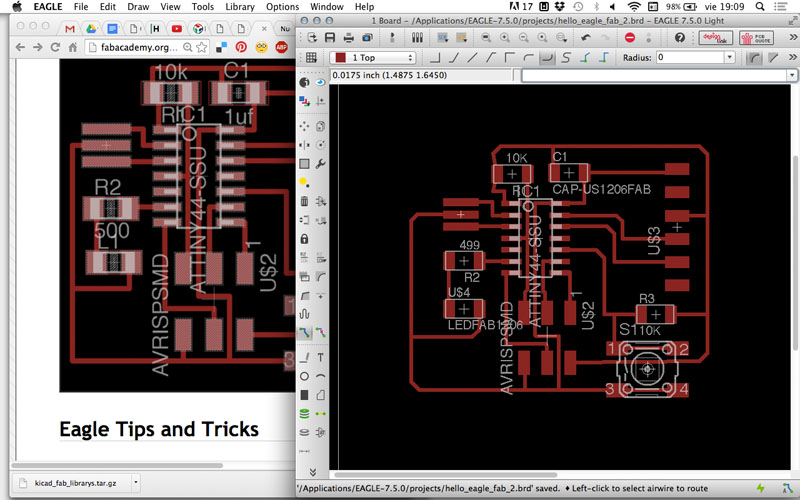Enable the straight miter style
This screenshot has height=500, width=800.
tap(773, 58)
